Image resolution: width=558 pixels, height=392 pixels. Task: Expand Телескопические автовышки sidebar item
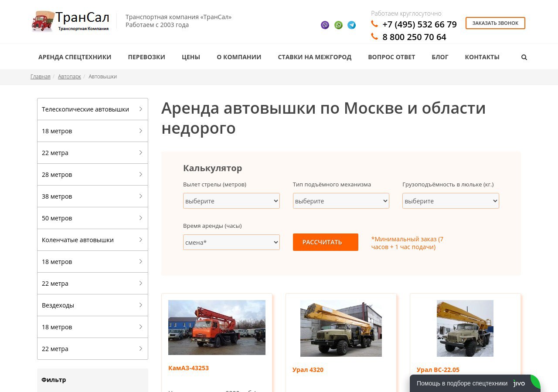92,109
